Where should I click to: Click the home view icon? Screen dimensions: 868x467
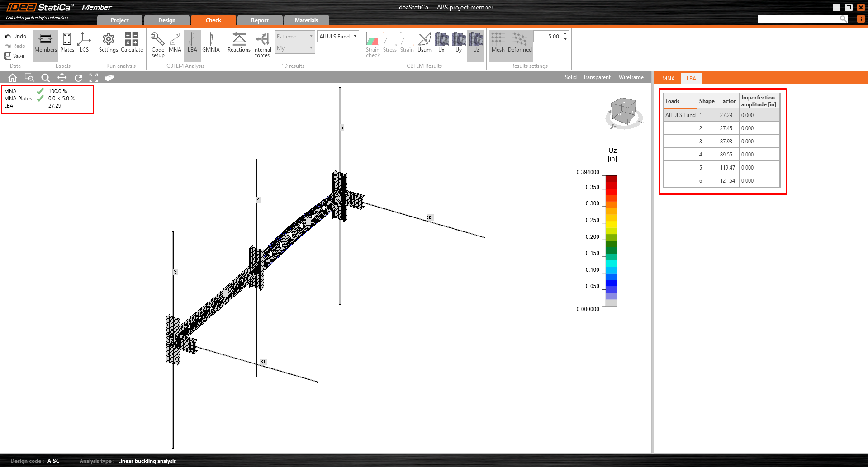[13, 78]
